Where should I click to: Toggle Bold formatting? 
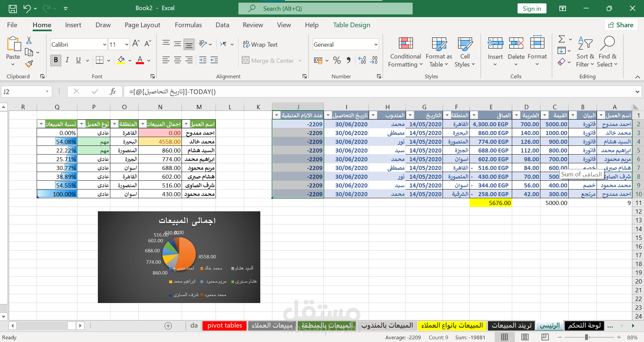click(56, 60)
